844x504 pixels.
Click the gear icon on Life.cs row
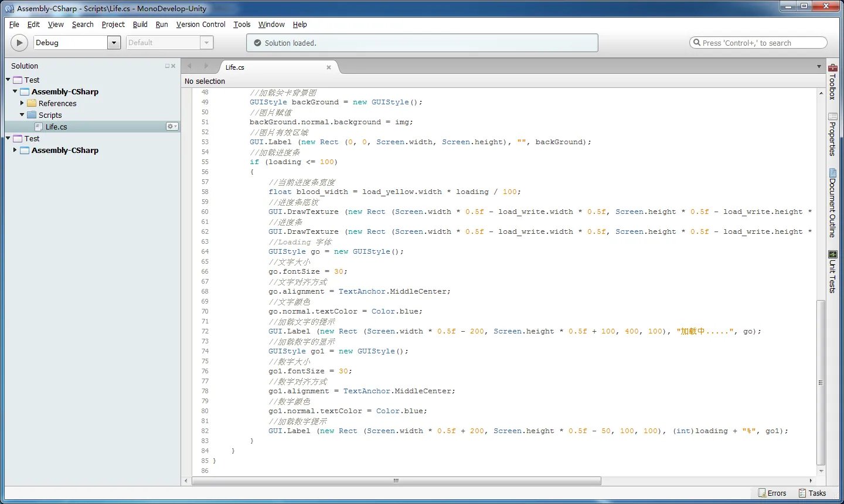point(171,127)
